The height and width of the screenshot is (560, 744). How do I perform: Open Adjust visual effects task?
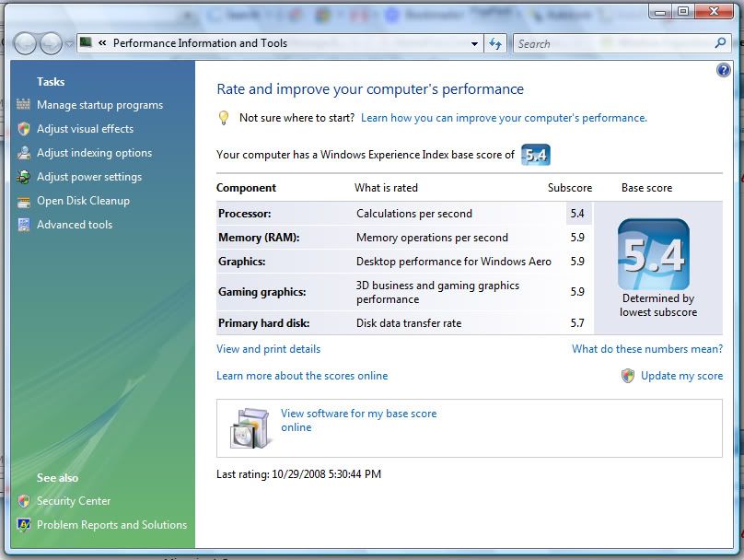point(85,129)
